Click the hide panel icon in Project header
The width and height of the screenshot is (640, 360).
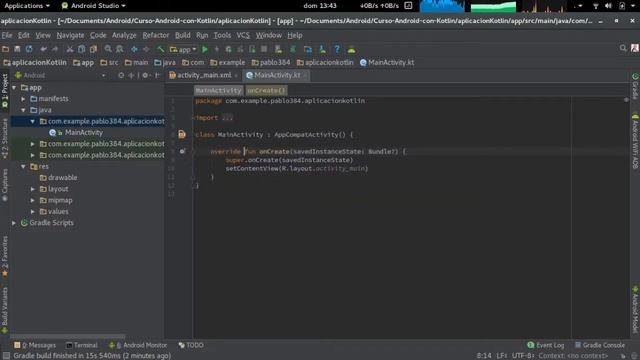[158, 76]
